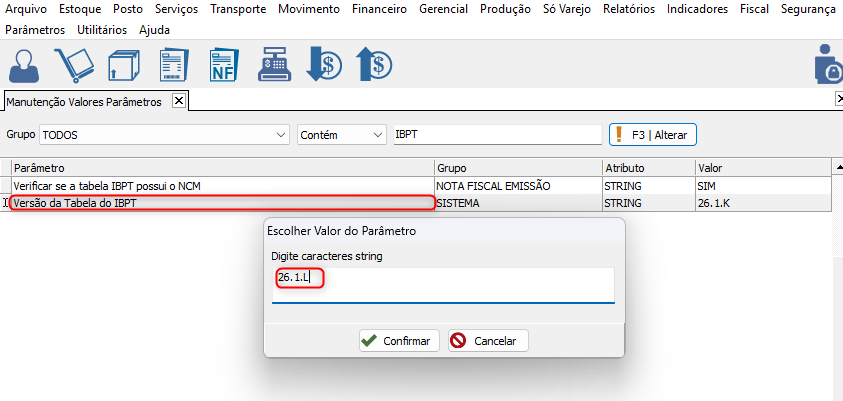
Task: Click the Cancelar button
Action: [x=488, y=341]
